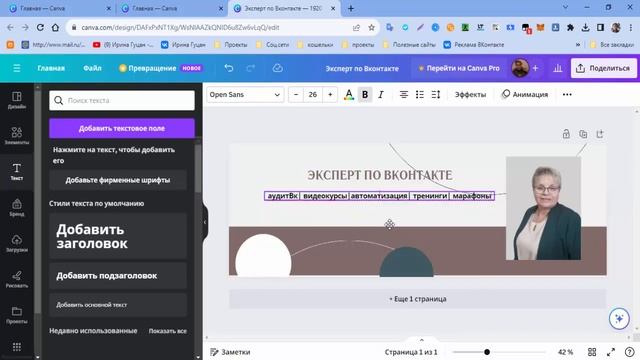Click the cloud save status icon

coord(278,68)
